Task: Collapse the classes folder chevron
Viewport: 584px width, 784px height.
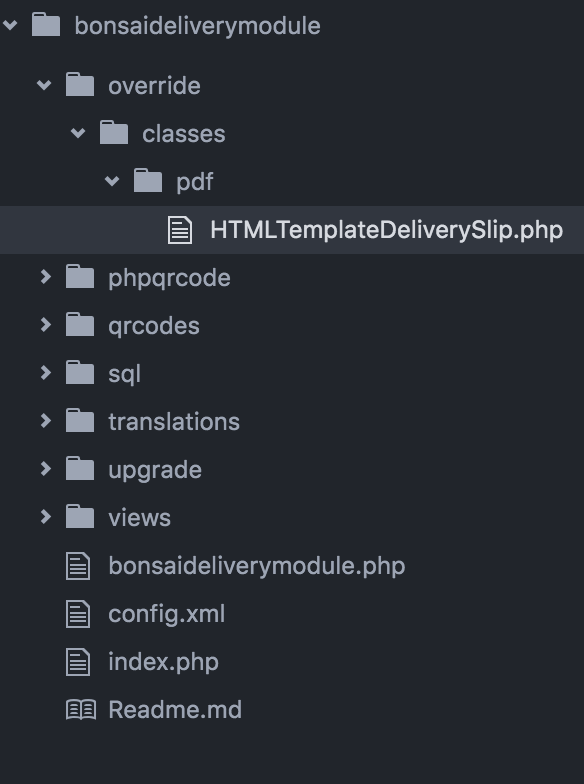Action: 78,133
